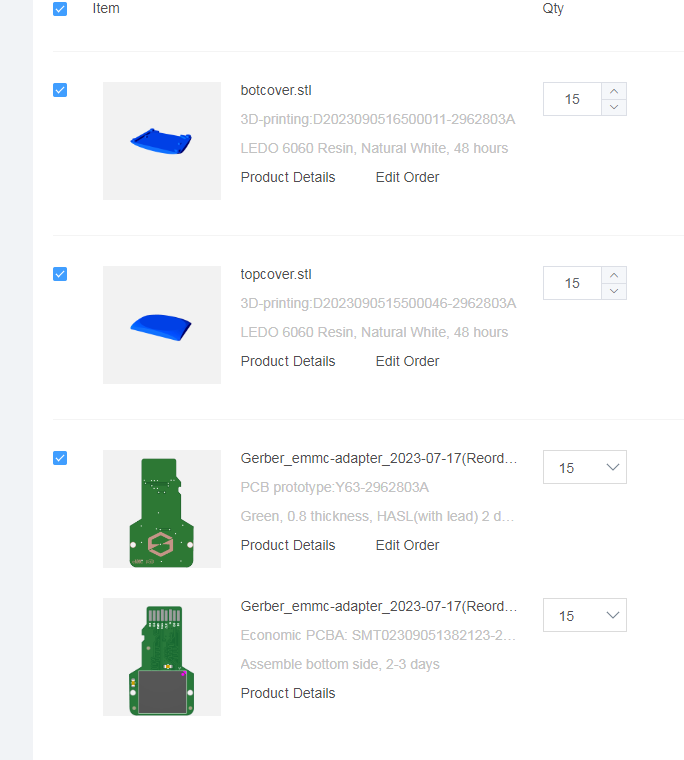Decrease botcover.stl quantity with down arrow
This screenshot has height=760, width=684.
coord(614,107)
